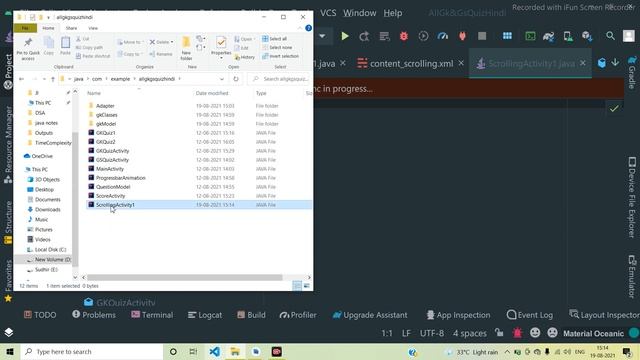Image resolution: width=640 pixels, height=360 pixels.
Task: Toggle read-only lock icon in status bar
Action: pos(499,333)
